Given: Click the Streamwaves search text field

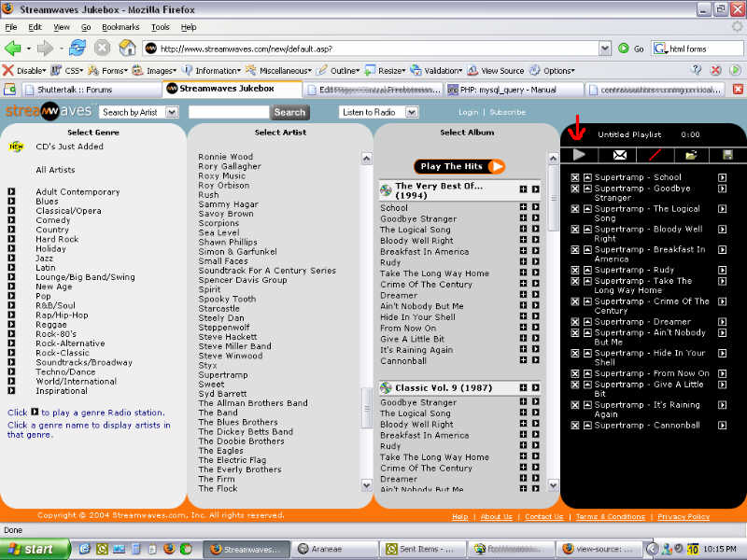Looking at the screenshot, I should (229, 112).
